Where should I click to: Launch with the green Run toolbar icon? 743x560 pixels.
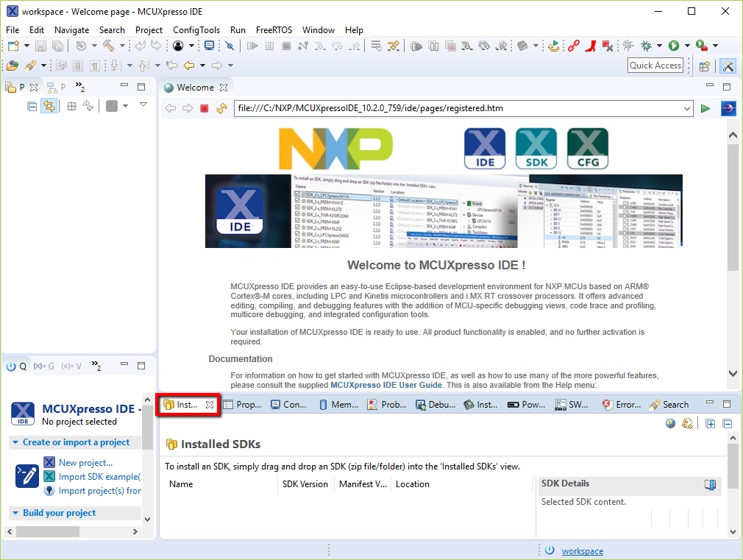pyautogui.click(x=675, y=45)
